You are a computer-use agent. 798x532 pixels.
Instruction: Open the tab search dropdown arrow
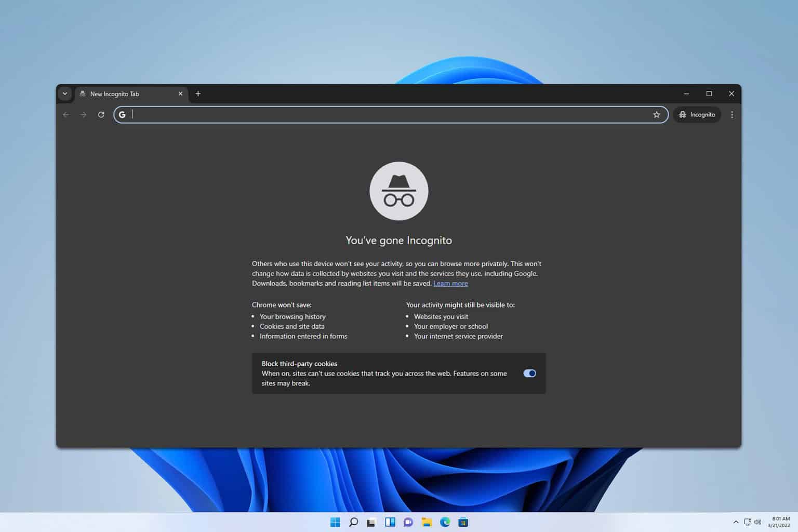[x=65, y=94]
